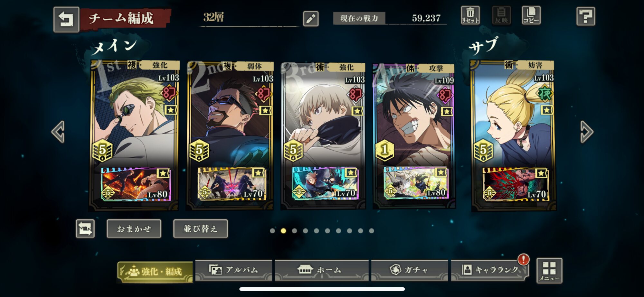The height and width of the screenshot is (297, 644).
Task: Open the メニュー grid icon
Action: pyautogui.click(x=549, y=271)
